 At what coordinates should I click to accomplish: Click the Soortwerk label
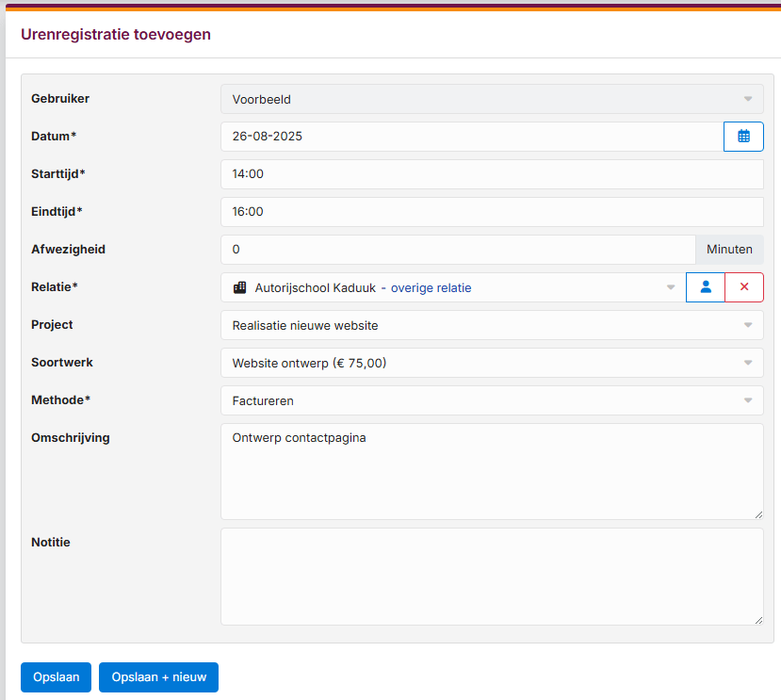62,362
